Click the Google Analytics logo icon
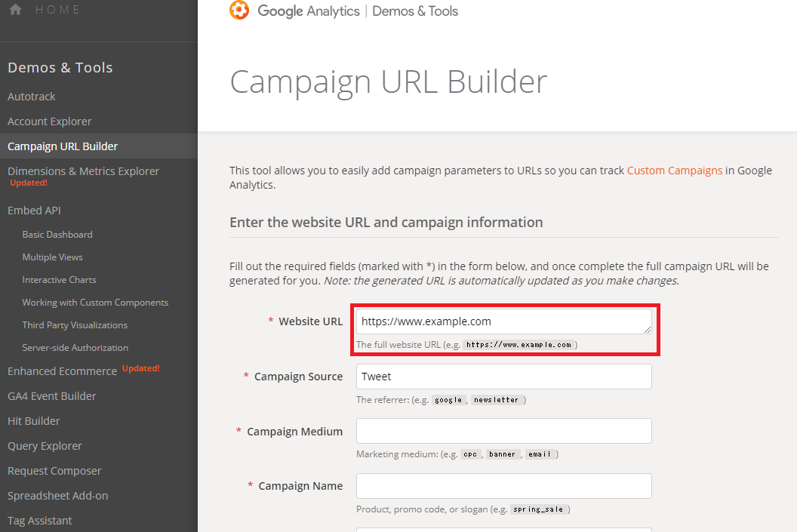 [x=239, y=10]
